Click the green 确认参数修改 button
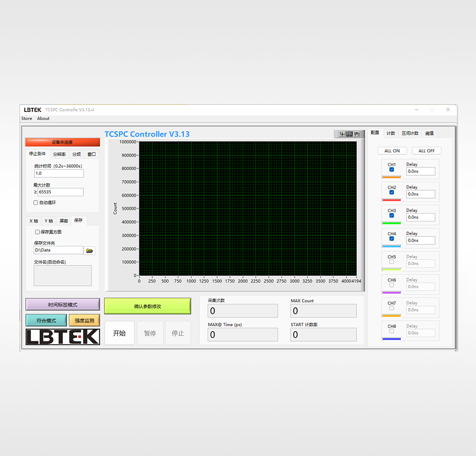476x456 pixels. coord(148,306)
